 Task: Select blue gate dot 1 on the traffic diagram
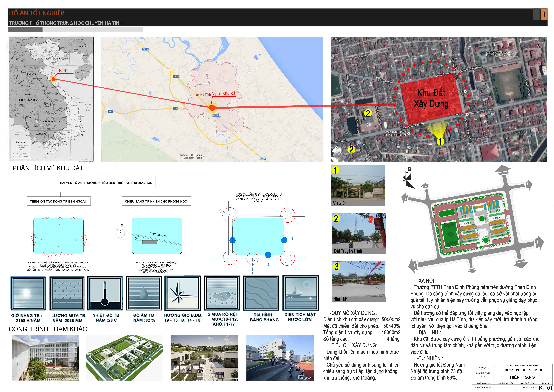[232, 240]
